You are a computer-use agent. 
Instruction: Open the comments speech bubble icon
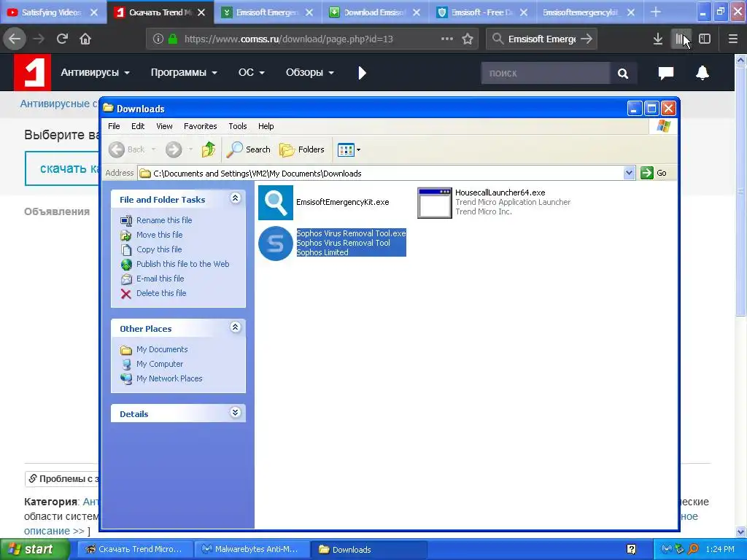tap(665, 73)
